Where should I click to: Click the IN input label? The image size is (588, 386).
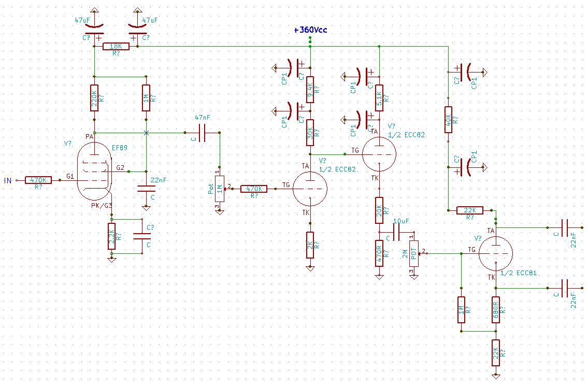click(x=8, y=180)
